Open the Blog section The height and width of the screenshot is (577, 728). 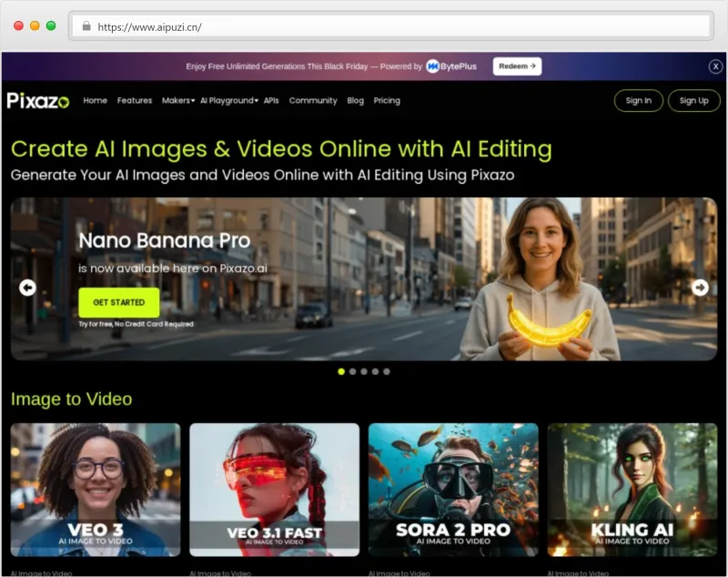tap(355, 101)
